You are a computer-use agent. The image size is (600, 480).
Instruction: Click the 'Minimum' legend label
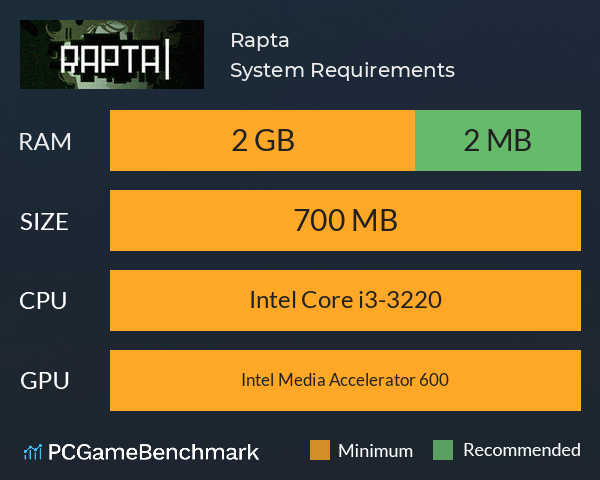375,451
